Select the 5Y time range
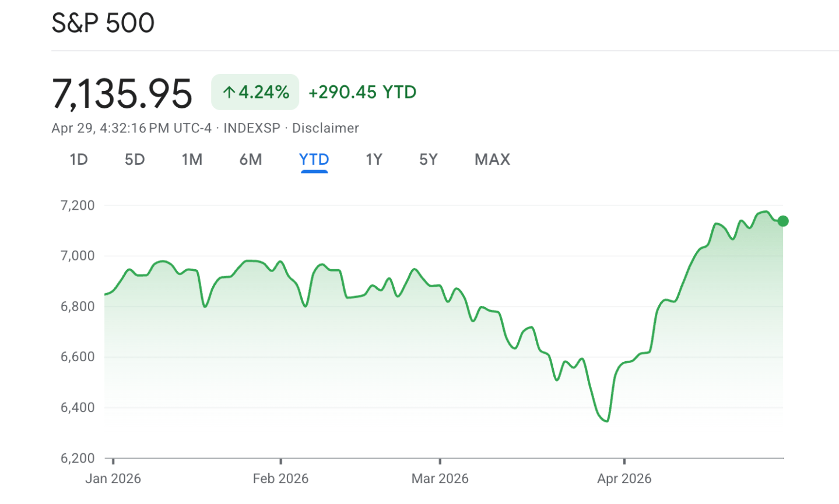 click(x=428, y=160)
